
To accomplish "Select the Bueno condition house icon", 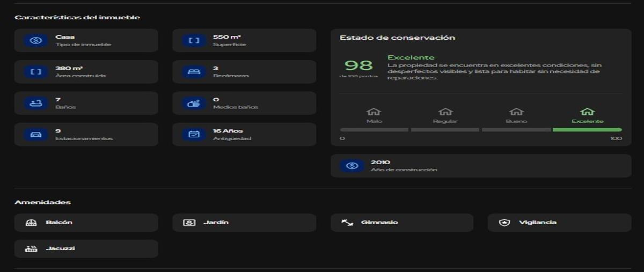I will 516,112.
